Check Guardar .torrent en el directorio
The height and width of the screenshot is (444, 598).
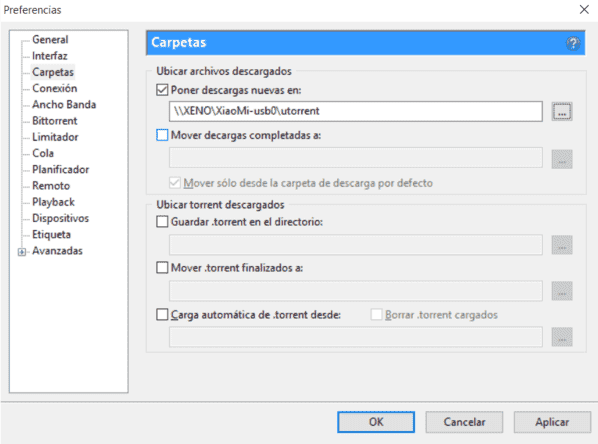162,222
